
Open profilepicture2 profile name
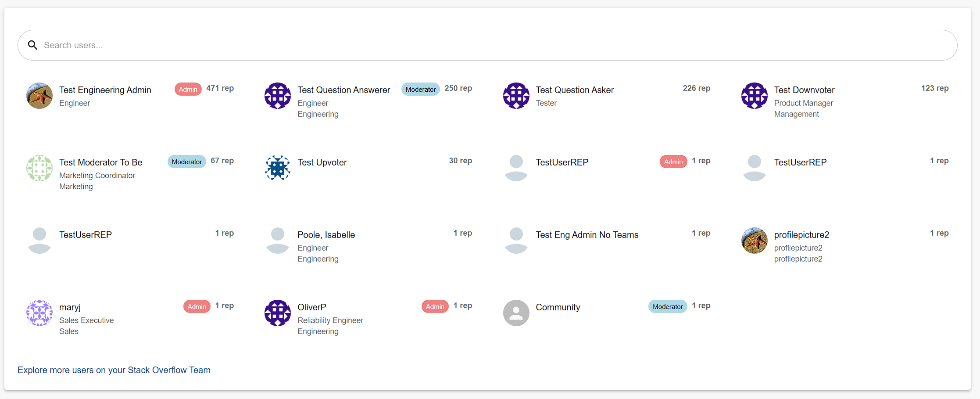pyautogui.click(x=801, y=235)
